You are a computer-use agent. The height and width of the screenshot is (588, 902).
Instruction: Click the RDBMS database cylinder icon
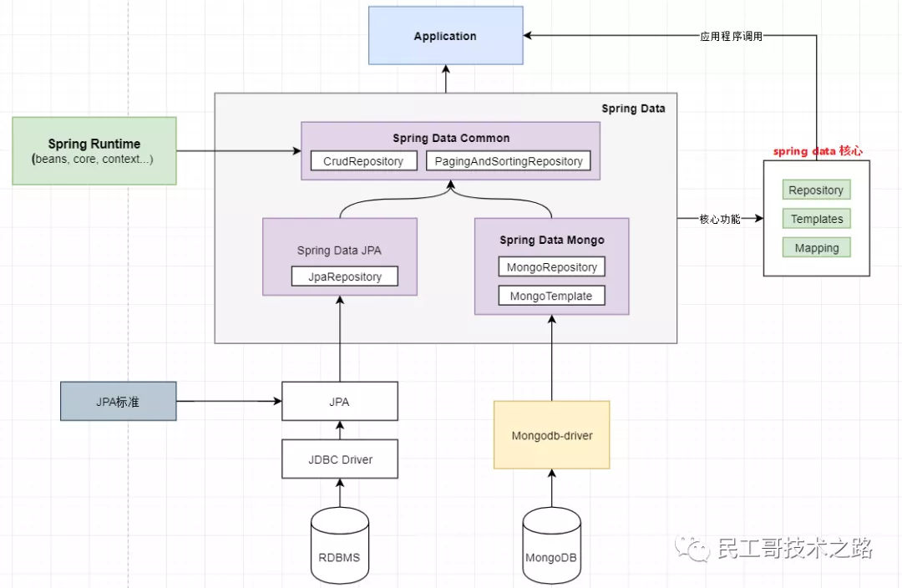(x=339, y=545)
